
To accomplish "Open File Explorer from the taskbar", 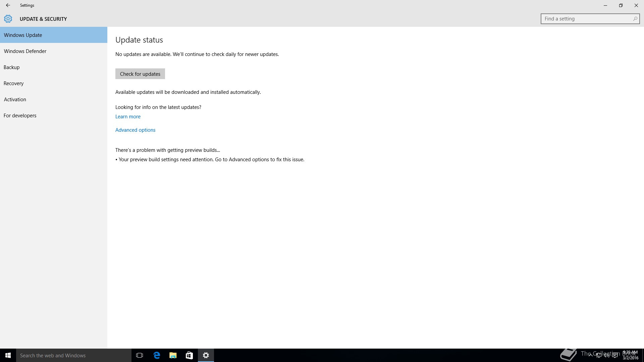I will coord(173,355).
